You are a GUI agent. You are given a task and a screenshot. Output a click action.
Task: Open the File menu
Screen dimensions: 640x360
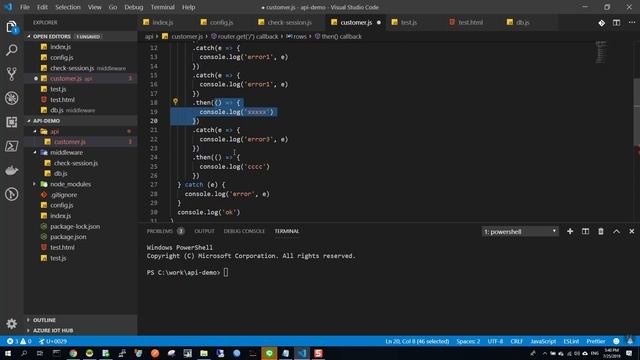24,7
